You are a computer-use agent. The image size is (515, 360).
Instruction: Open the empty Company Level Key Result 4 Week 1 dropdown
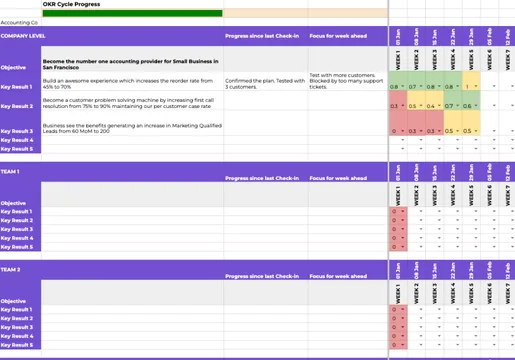[403, 140]
